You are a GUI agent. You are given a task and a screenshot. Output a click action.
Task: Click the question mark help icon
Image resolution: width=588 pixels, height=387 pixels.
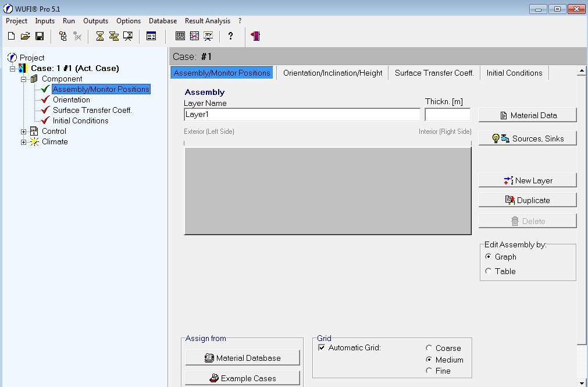(230, 36)
